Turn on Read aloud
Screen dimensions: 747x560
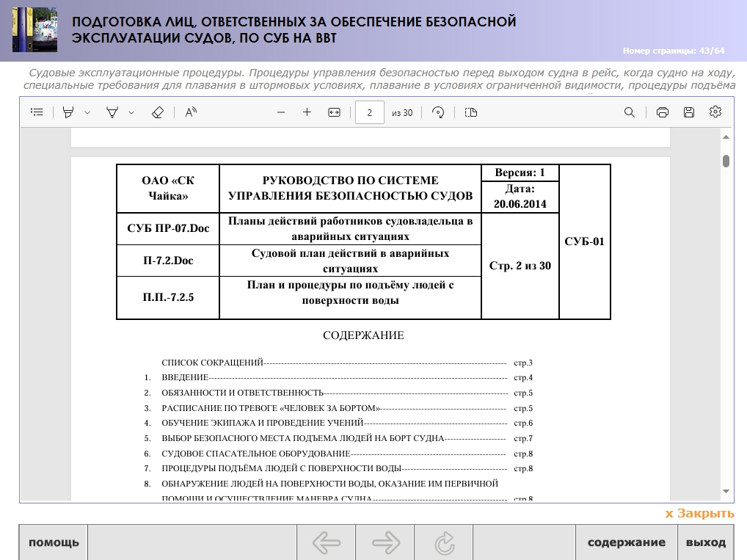[x=191, y=112]
